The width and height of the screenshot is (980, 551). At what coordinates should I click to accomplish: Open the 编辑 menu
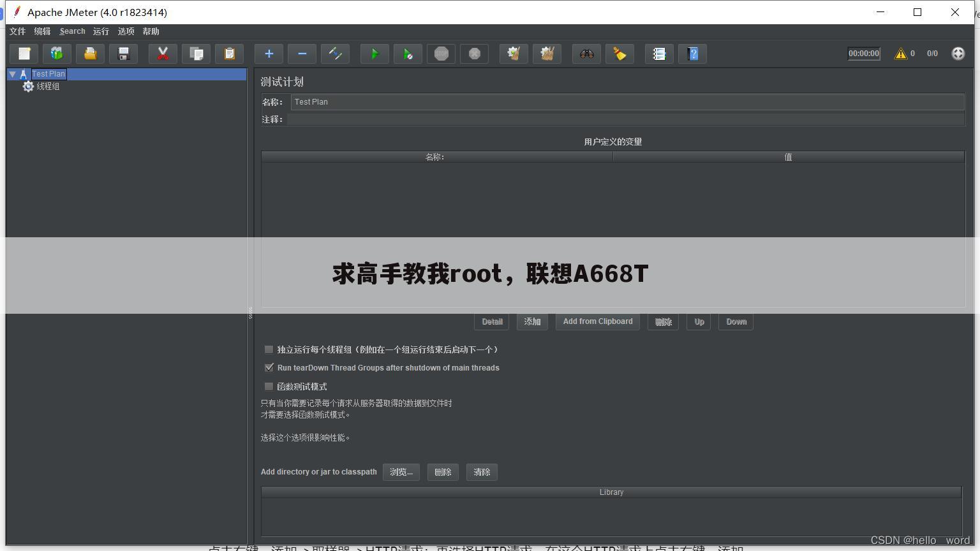click(x=42, y=31)
